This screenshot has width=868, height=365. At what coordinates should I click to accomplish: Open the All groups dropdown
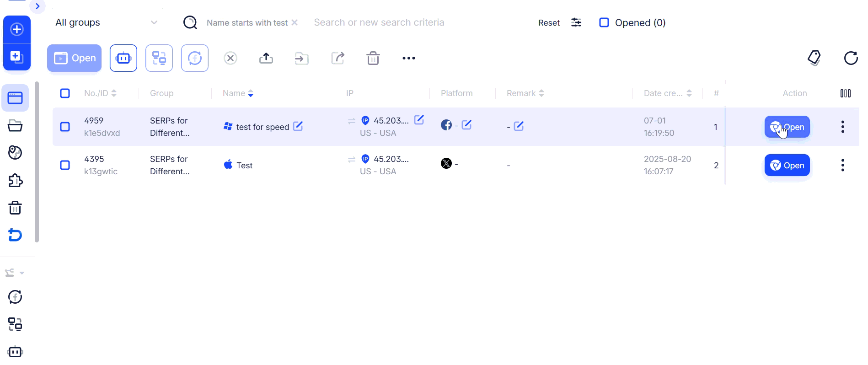(106, 22)
